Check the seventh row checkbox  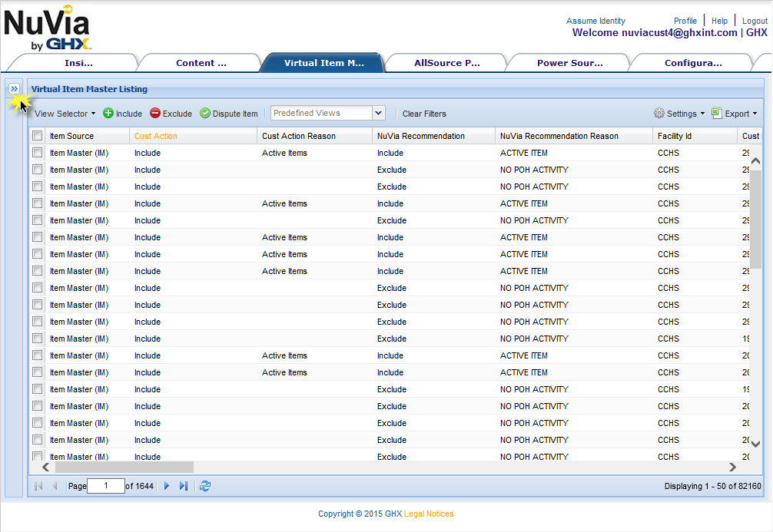37,253
